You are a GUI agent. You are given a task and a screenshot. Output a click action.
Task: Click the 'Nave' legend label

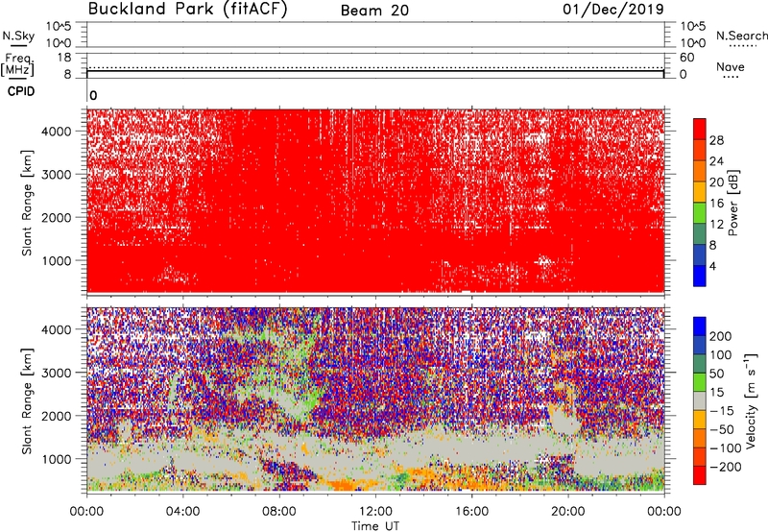(x=731, y=66)
